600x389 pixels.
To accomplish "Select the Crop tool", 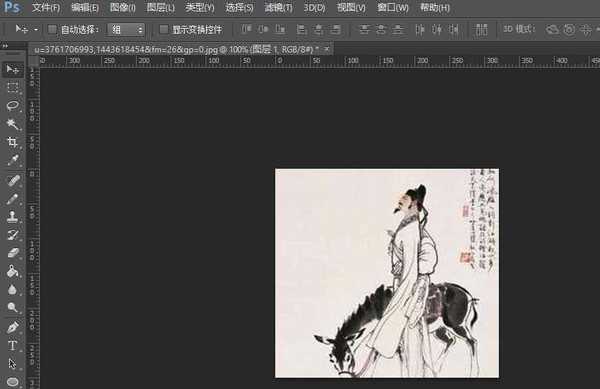I will 13,142.
